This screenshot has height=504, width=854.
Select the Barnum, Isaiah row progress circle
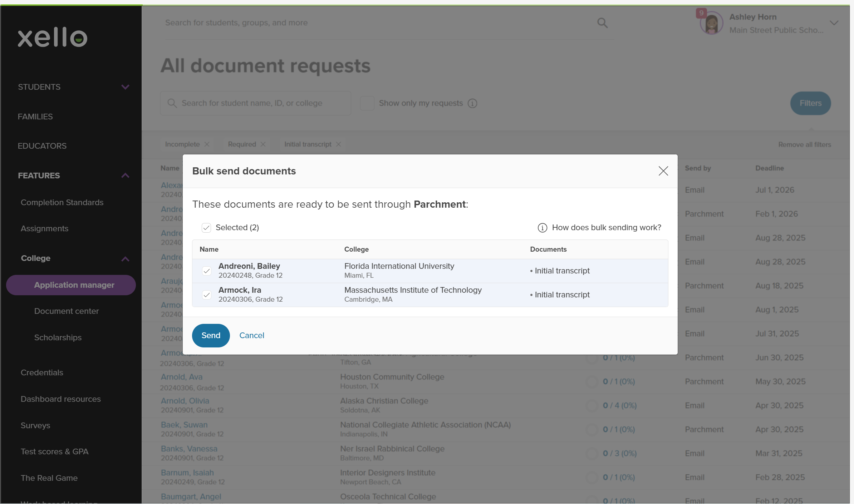pos(592,478)
